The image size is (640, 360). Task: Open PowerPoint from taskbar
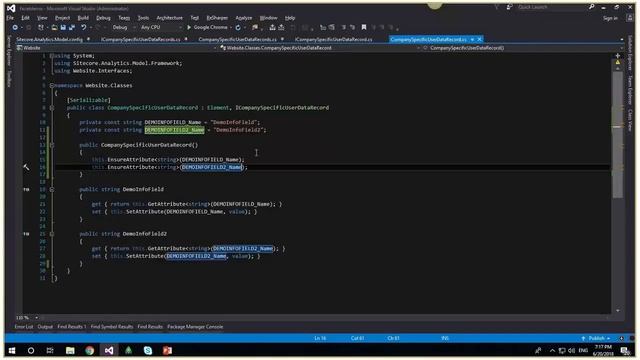click(167, 350)
